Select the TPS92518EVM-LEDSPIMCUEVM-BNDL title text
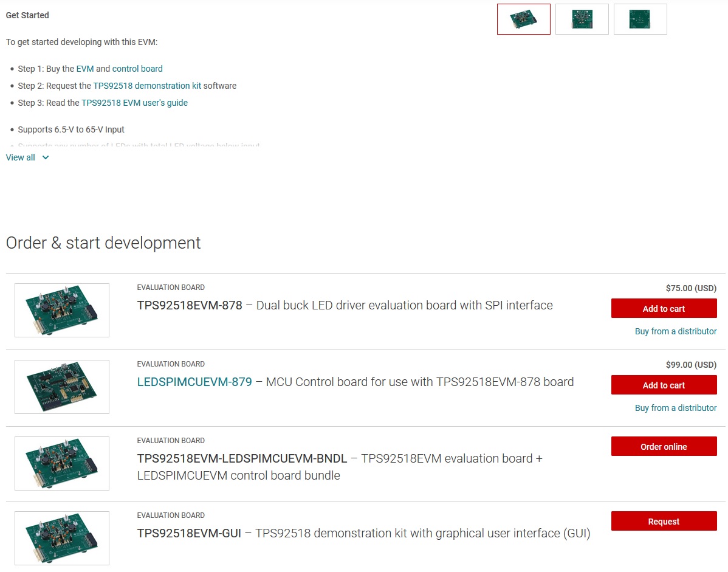Viewport: 728px width, 572px height. point(242,459)
